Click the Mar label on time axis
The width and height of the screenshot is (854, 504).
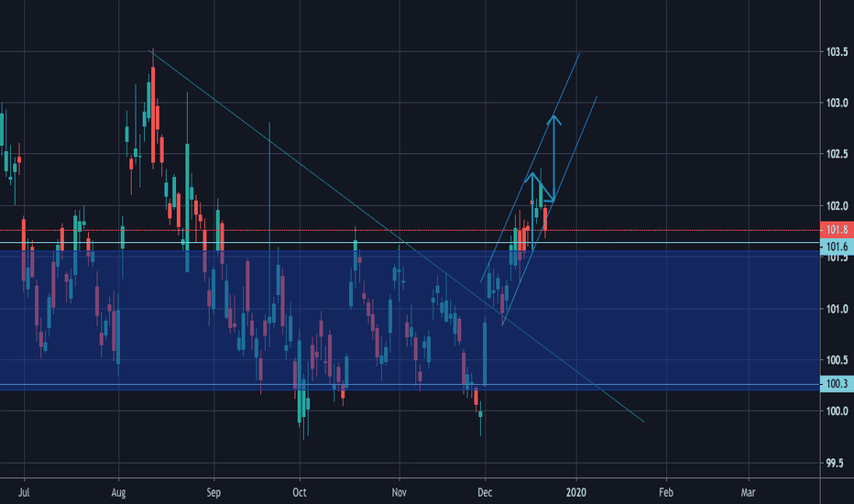[x=749, y=493]
